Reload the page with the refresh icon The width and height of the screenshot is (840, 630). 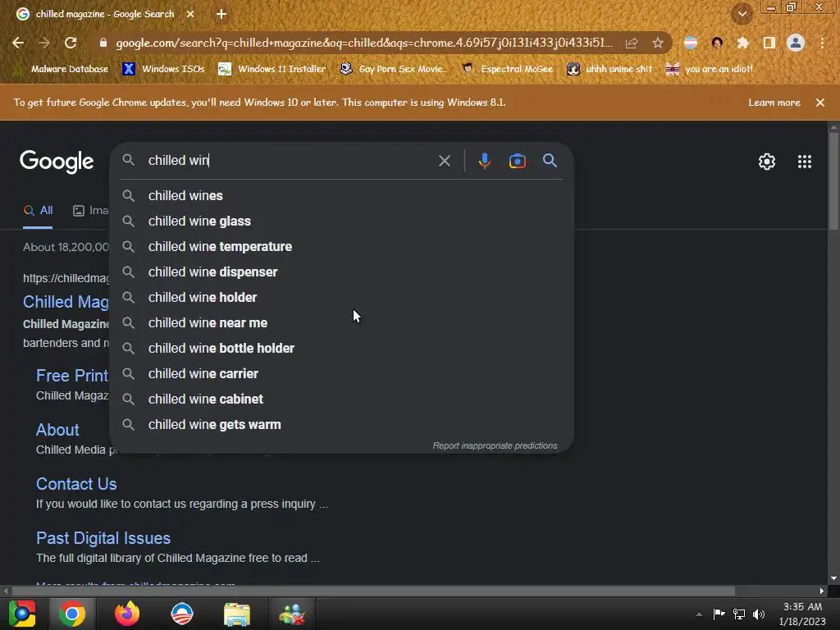71,43
